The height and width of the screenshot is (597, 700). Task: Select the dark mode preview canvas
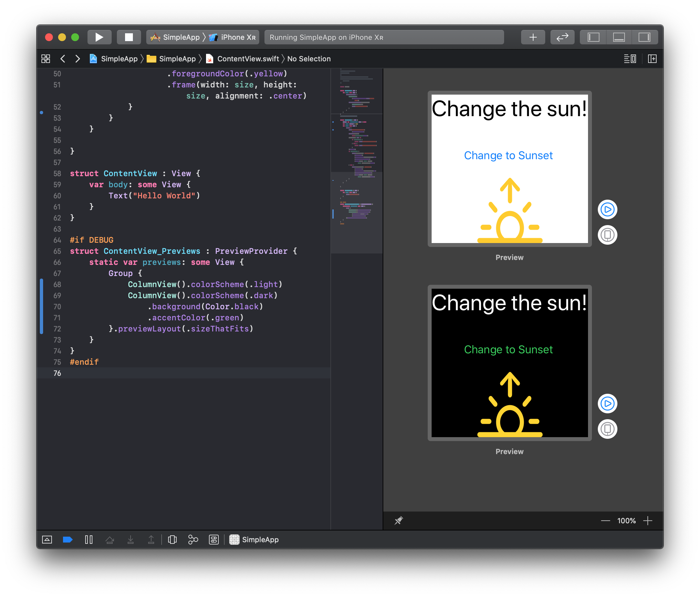509,363
